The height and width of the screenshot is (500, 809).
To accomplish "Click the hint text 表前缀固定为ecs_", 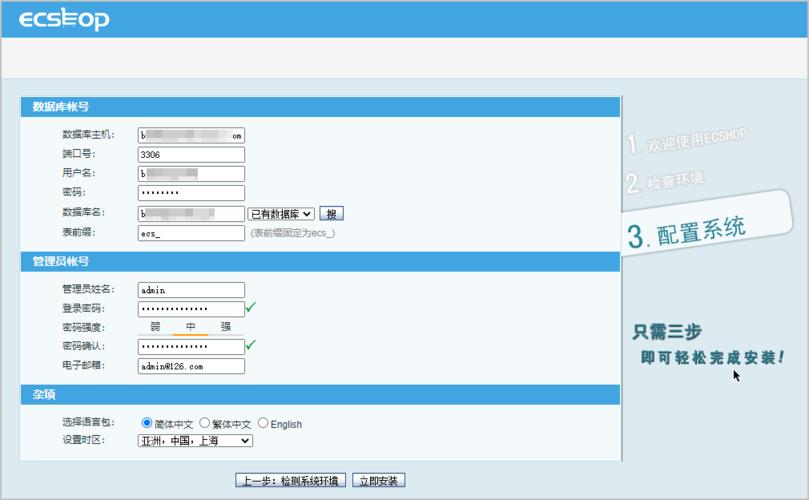I will (293, 233).
